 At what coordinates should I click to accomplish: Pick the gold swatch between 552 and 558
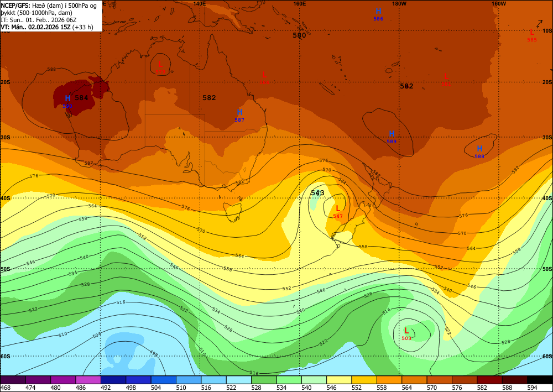pyautogui.click(x=364, y=380)
